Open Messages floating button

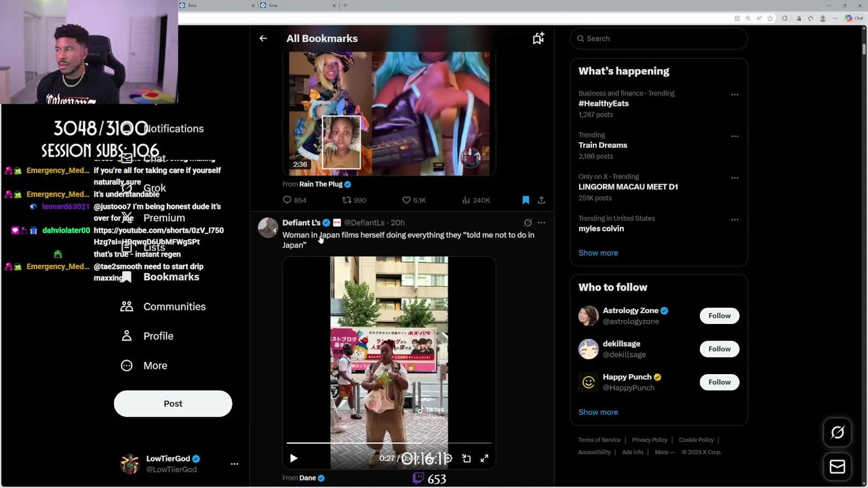pos(837,467)
